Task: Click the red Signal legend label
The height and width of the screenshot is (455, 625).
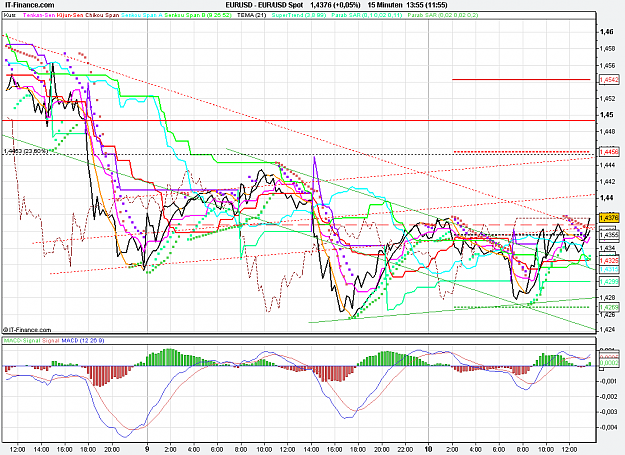Action: [50, 341]
